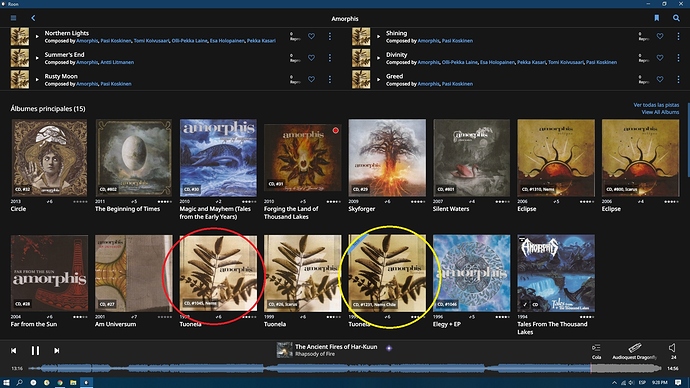The height and width of the screenshot is (388, 690).
Task: Open more options for Shining
Action: pyautogui.click(x=678, y=36)
